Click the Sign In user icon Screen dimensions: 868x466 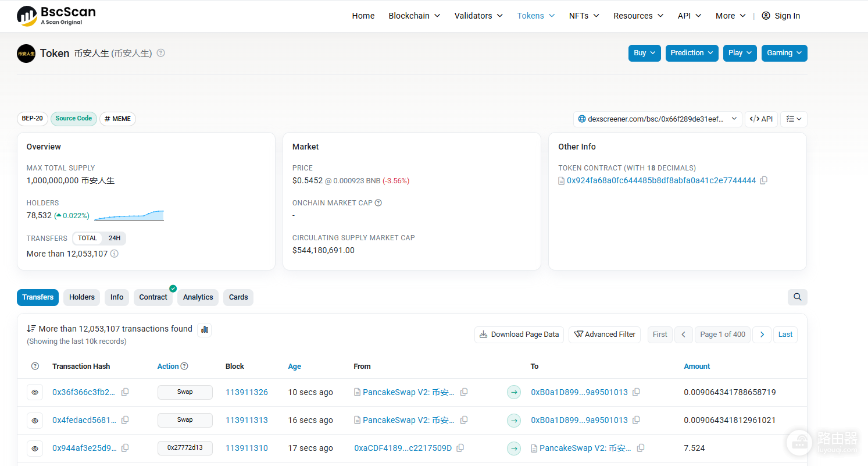766,16
